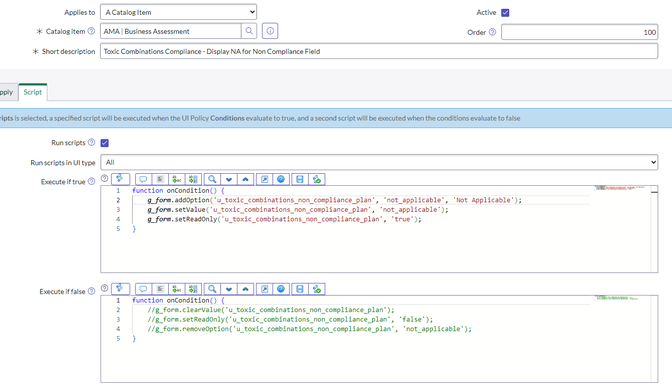Open the Applies to dropdown
This screenshot has width=672, height=388.
click(178, 12)
